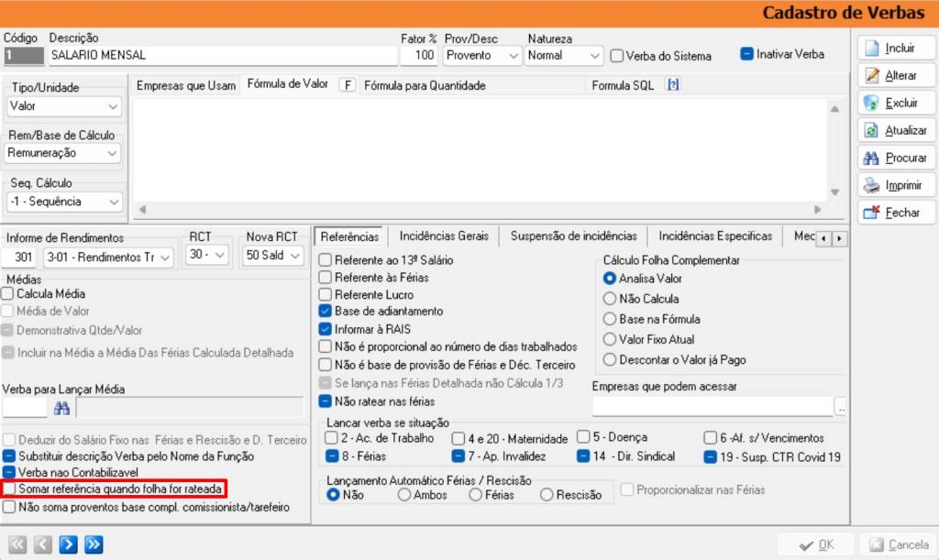939x560 pixels.
Task: Jump to the last record arrow
Action: 93,544
